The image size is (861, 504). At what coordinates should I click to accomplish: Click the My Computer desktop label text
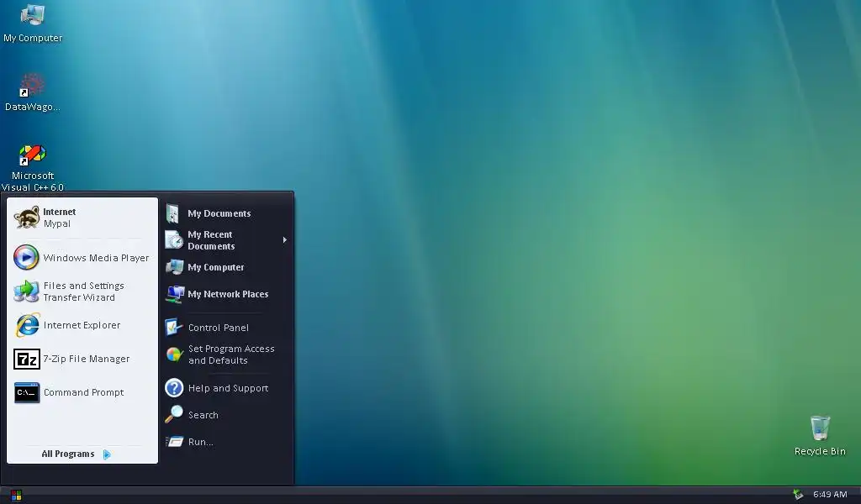[33, 38]
